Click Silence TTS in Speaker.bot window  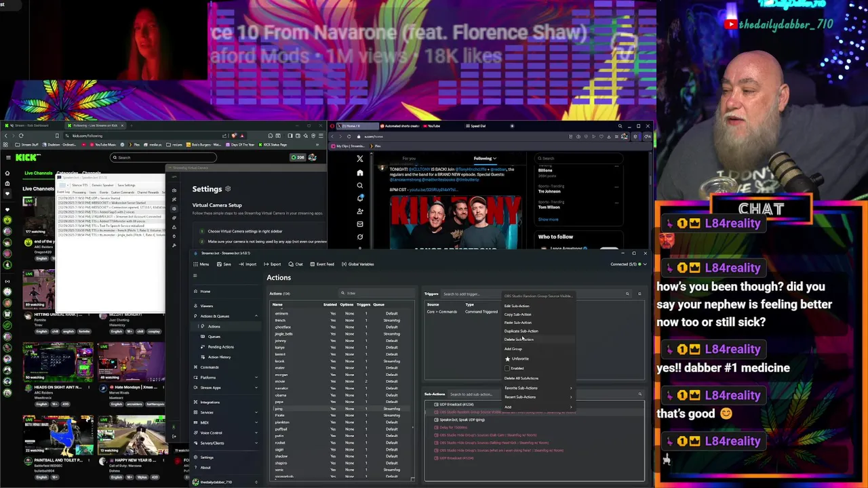click(80, 185)
